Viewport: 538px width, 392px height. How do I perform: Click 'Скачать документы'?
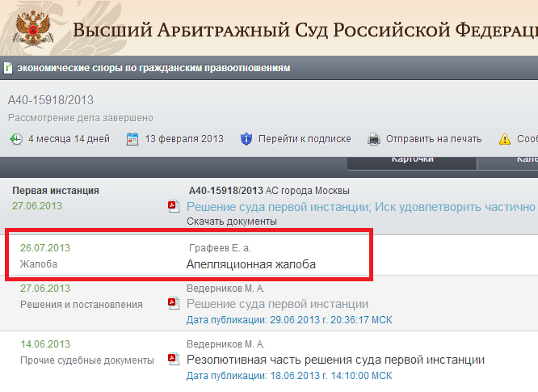(x=232, y=221)
